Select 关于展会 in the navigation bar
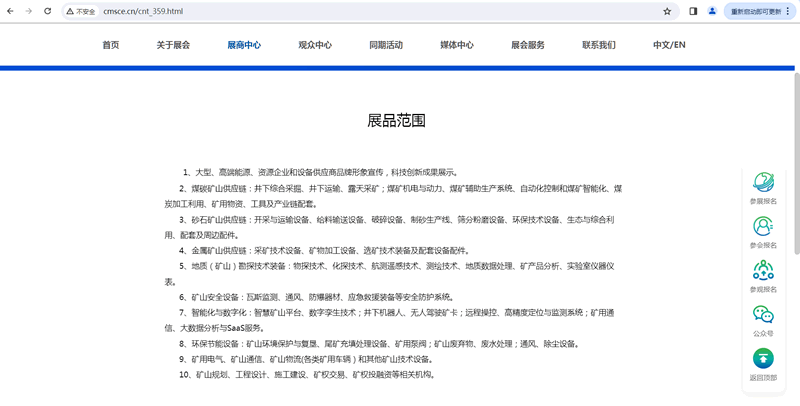This screenshot has height=406, width=800. click(x=173, y=45)
